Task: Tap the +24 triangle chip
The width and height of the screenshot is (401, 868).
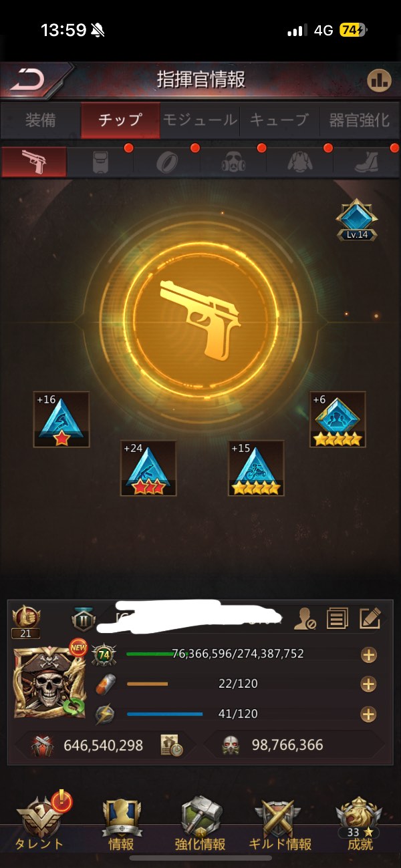Action: point(148,468)
